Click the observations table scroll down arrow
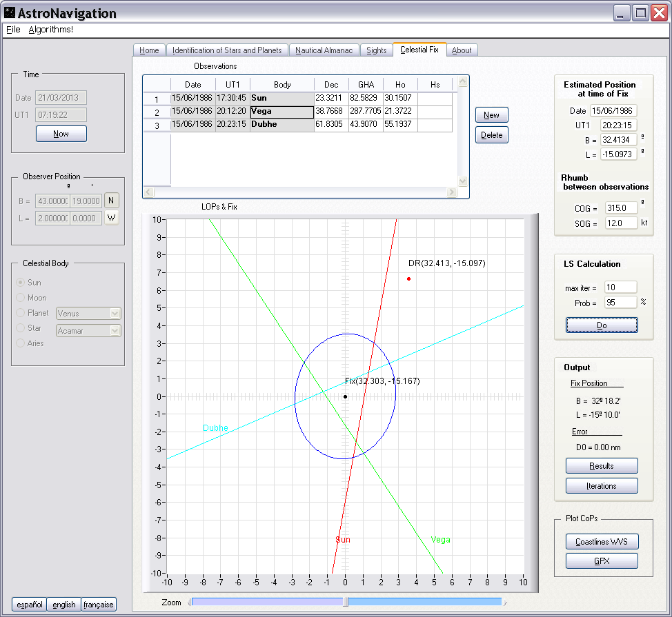The height and width of the screenshot is (617, 672). pos(463,181)
